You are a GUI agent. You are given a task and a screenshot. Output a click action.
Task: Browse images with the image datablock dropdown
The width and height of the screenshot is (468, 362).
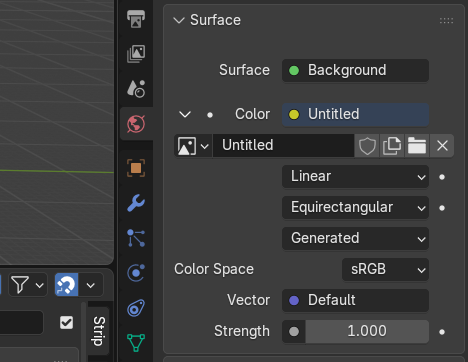pyautogui.click(x=193, y=146)
